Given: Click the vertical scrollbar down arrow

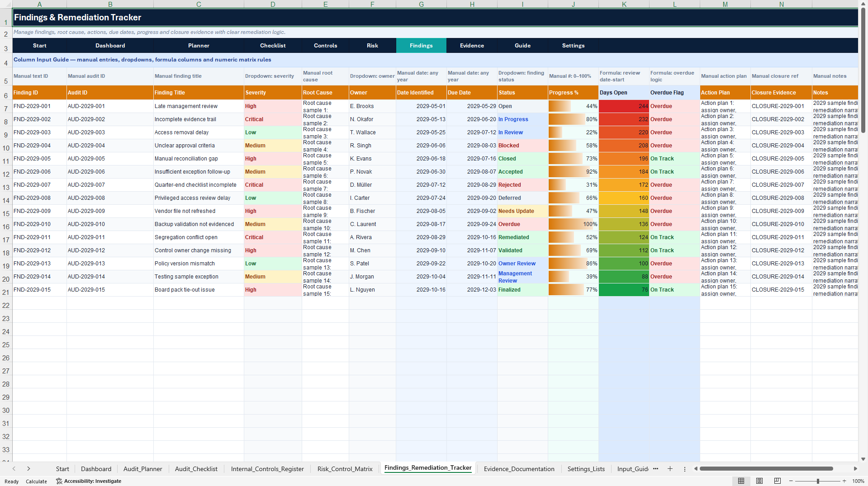Looking at the screenshot, I should (x=863, y=459).
